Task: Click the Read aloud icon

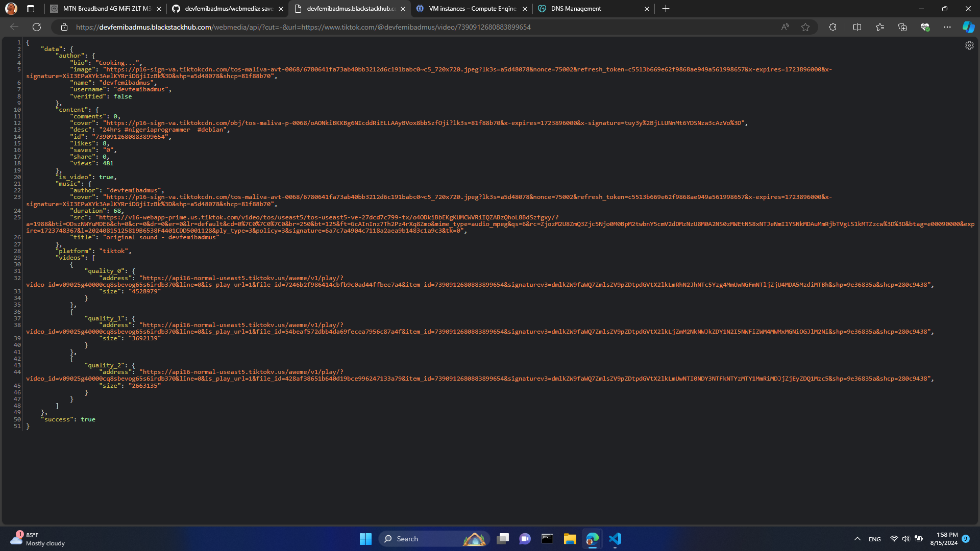Action: pyautogui.click(x=785, y=27)
